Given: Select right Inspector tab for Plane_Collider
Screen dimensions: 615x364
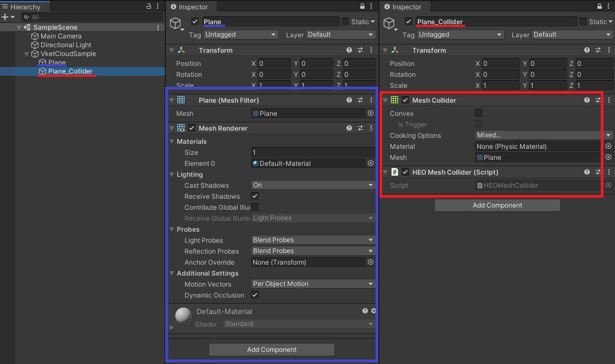Looking at the screenshot, I should [402, 7].
